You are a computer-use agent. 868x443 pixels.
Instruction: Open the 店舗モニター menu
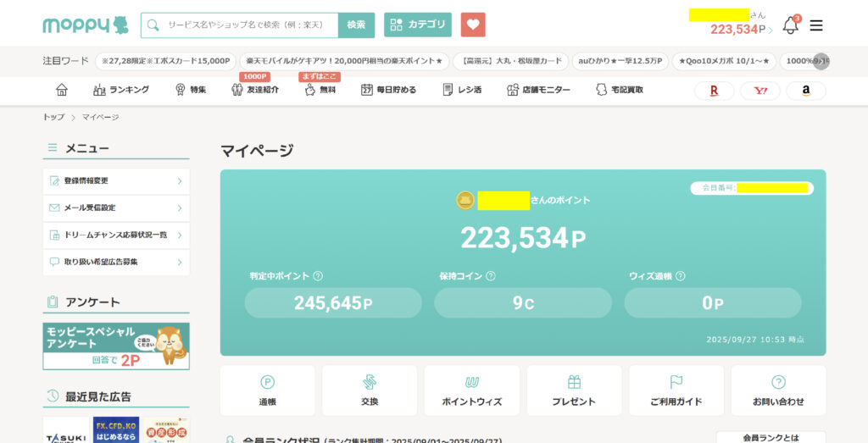(x=538, y=90)
